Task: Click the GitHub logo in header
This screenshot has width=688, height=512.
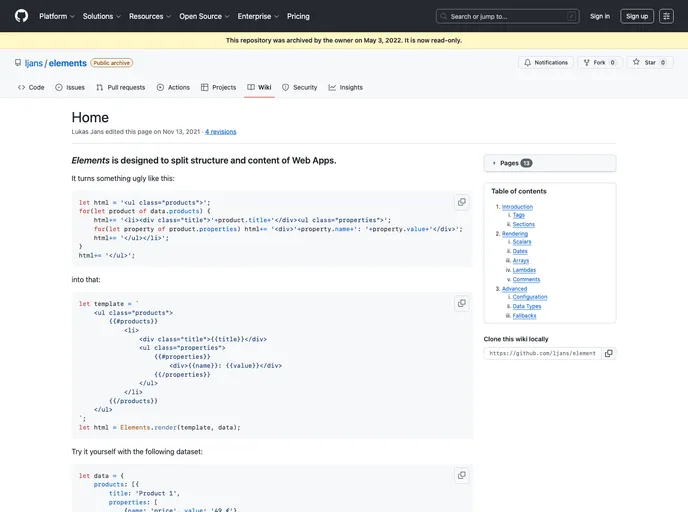Action: point(21,16)
